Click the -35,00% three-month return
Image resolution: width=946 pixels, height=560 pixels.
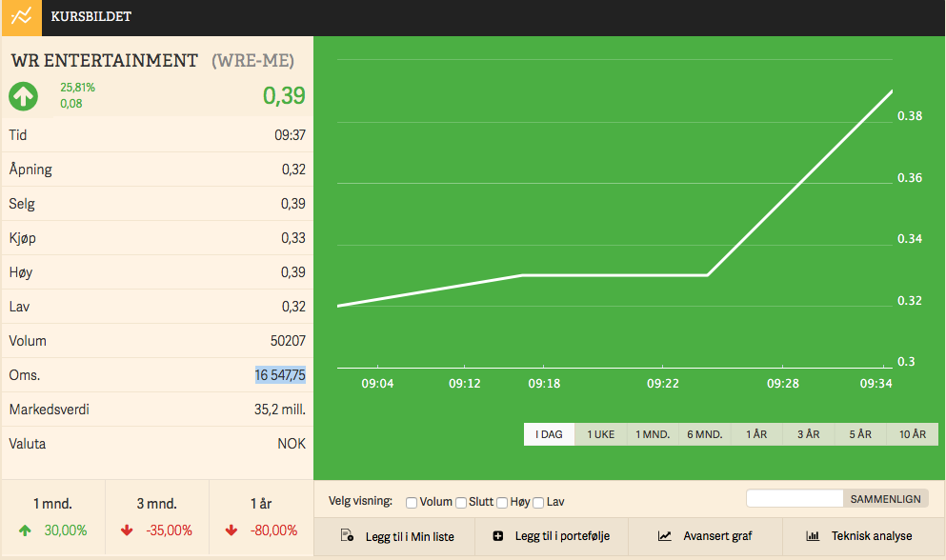tap(169, 530)
